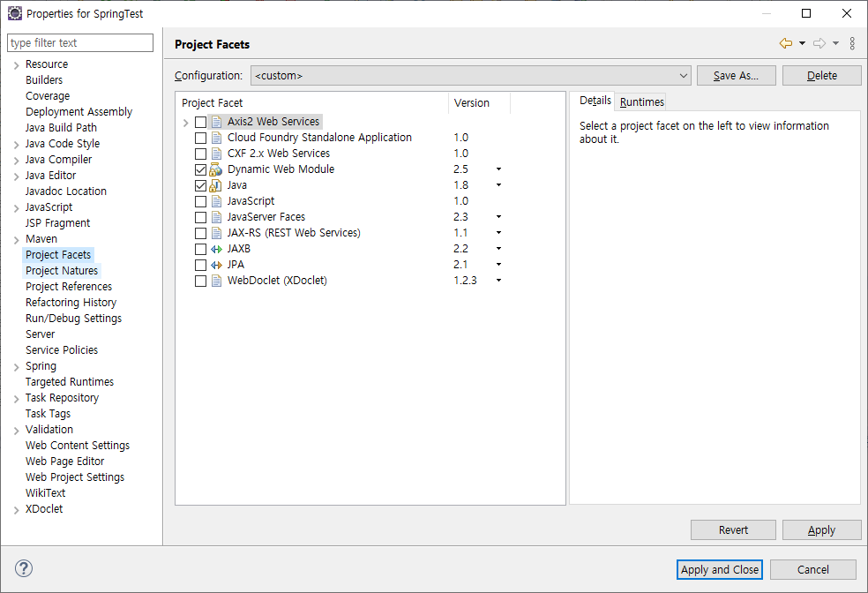Screen dimensions: 868x593
Task: Open JavaServer Faces version dropdown
Action: pos(498,216)
